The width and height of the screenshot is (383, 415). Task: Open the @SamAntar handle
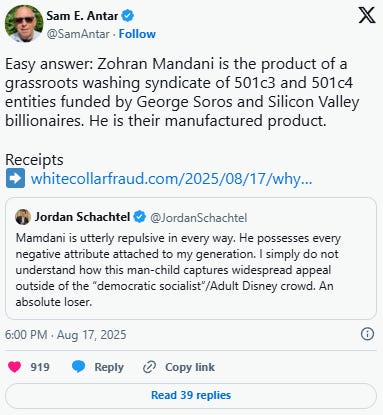pyautogui.click(x=78, y=34)
